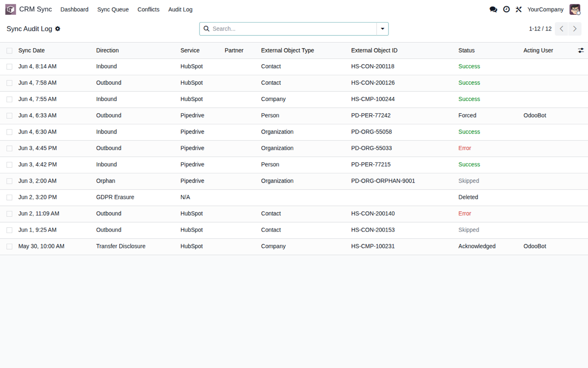Open the gear settings next to Sync Audit Log
Image resolution: width=588 pixels, height=368 pixels.
point(58,29)
